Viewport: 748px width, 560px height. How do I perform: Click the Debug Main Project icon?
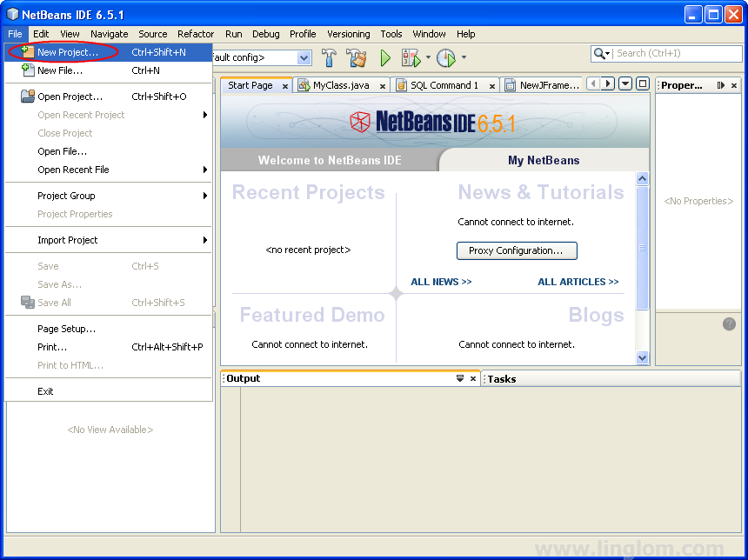(411, 57)
